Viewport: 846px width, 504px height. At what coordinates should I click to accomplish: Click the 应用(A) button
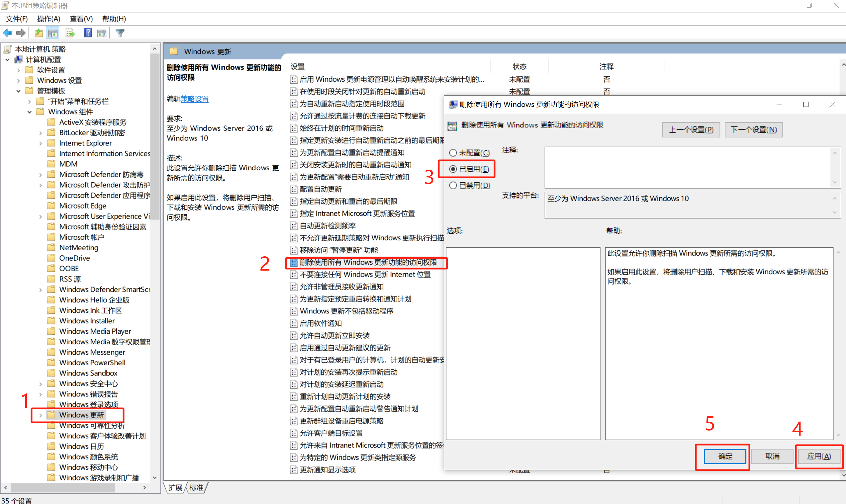point(819,456)
